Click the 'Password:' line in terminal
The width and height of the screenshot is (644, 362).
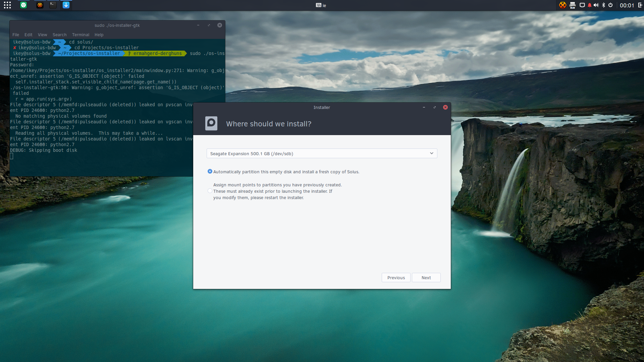[22, 65]
